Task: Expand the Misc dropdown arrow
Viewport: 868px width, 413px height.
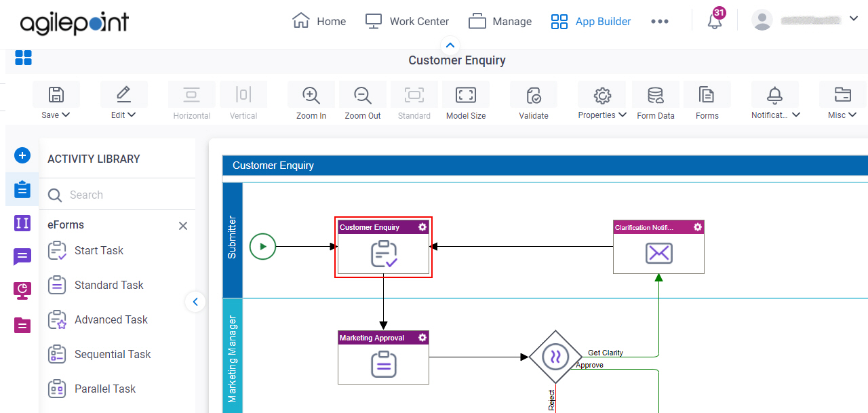Action: [852, 115]
